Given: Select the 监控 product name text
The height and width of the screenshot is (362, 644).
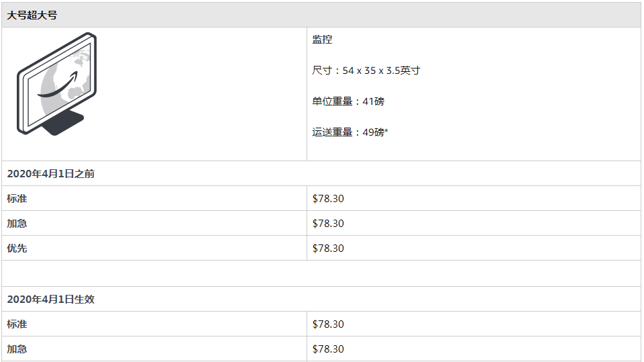Looking at the screenshot, I should click(322, 40).
